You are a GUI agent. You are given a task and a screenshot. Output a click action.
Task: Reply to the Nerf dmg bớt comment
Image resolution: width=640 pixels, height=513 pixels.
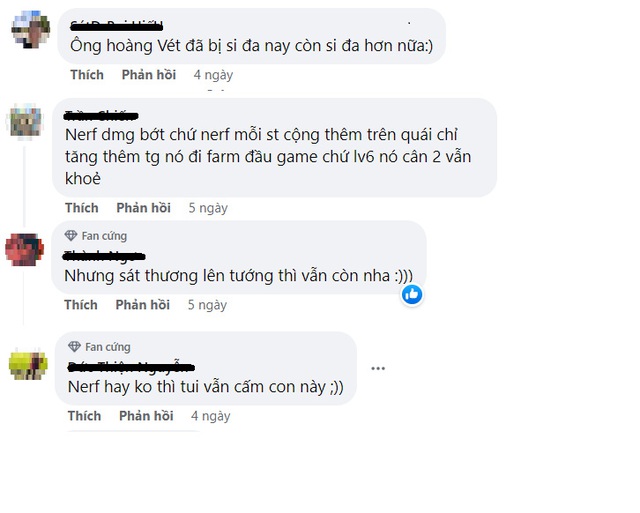pyautogui.click(x=144, y=208)
